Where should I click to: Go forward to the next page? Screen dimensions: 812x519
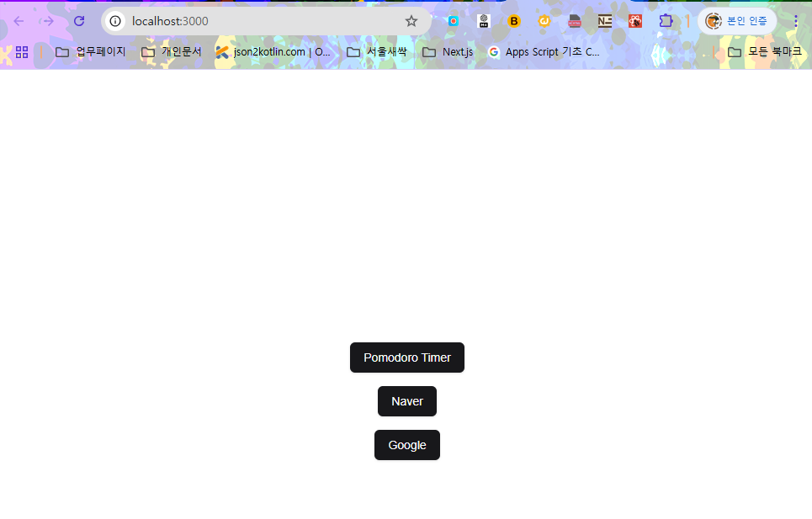(x=48, y=21)
